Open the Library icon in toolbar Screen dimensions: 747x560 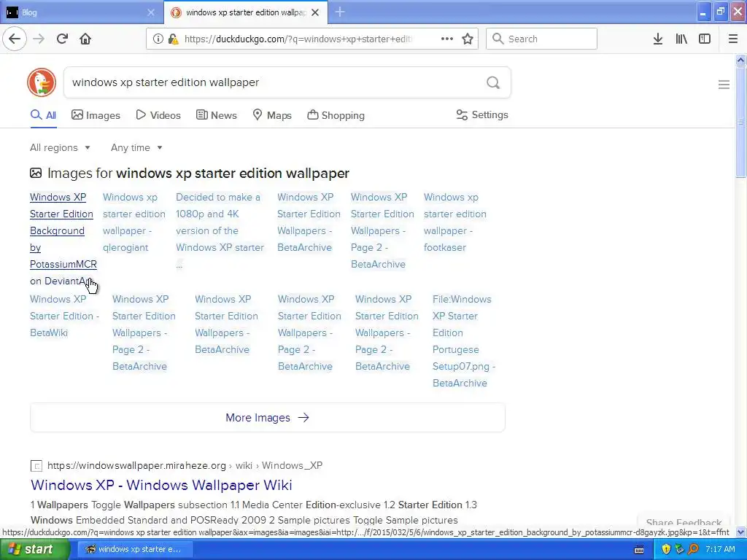click(681, 39)
